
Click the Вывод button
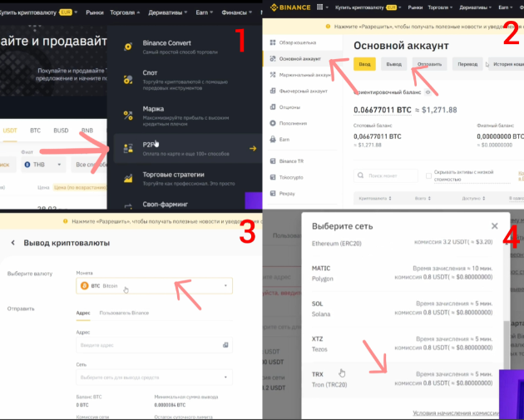pyautogui.click(x=393, y=64)
